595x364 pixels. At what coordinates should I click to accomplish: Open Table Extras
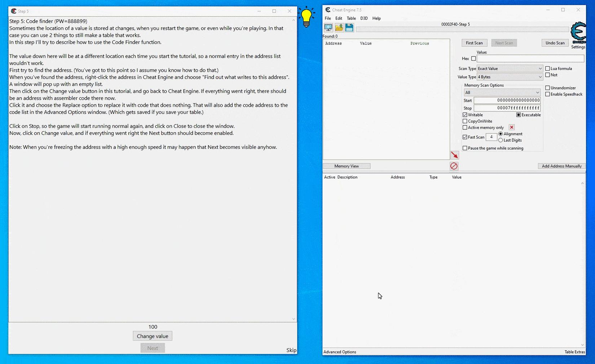(575, 352)
